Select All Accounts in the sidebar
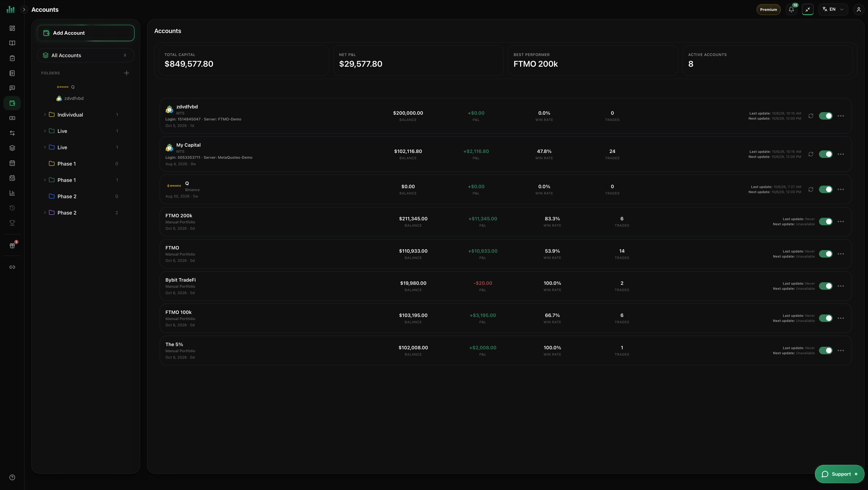868x490 pixels. (86, 55)
